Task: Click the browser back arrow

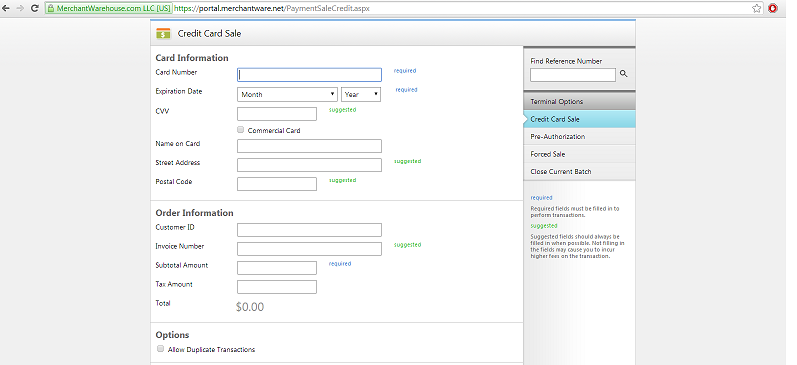Action: pyautogui.click(x=6, y=8)
